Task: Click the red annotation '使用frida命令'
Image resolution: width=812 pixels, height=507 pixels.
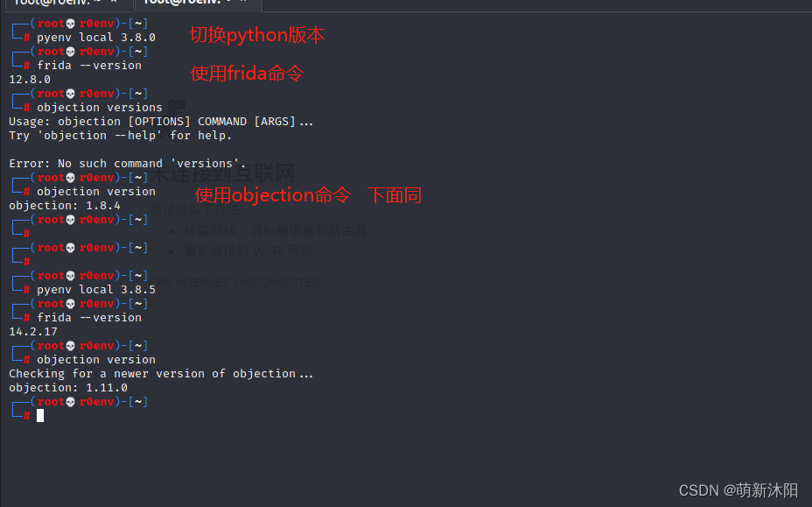Action: click(x=247, y=73)
